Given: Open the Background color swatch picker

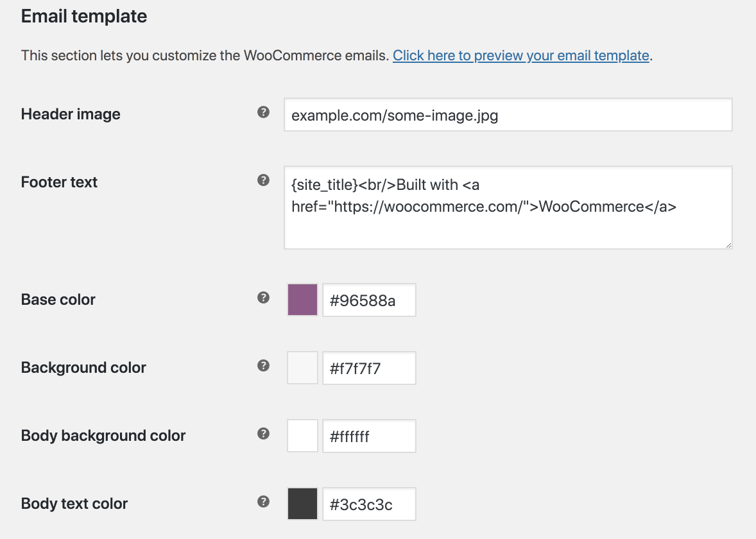Looking at the screenshot, I should coord(303,368).
